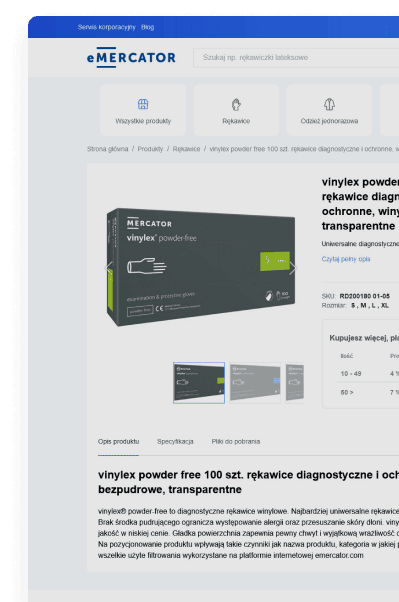
Task: Switch to the Pliki do pobrania tab
Action: (236, 442)
